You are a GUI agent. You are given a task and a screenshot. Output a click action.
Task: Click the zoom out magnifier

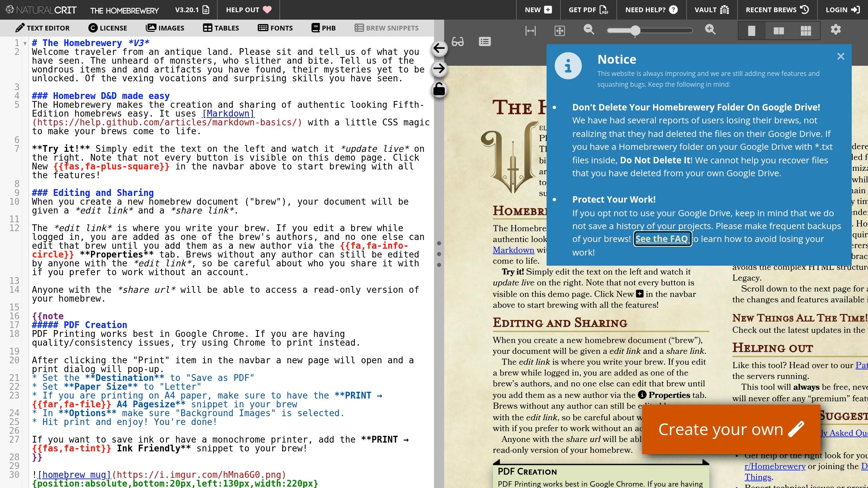coord(589,30)
